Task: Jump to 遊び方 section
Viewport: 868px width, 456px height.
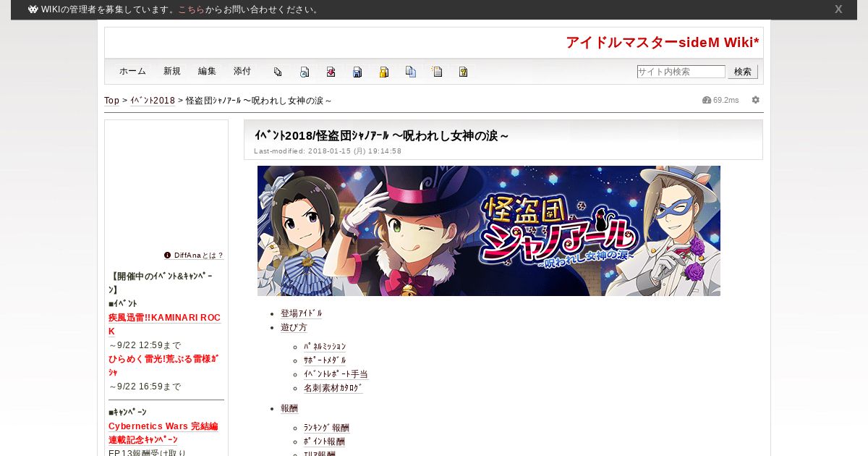Action: pos(294,327)
